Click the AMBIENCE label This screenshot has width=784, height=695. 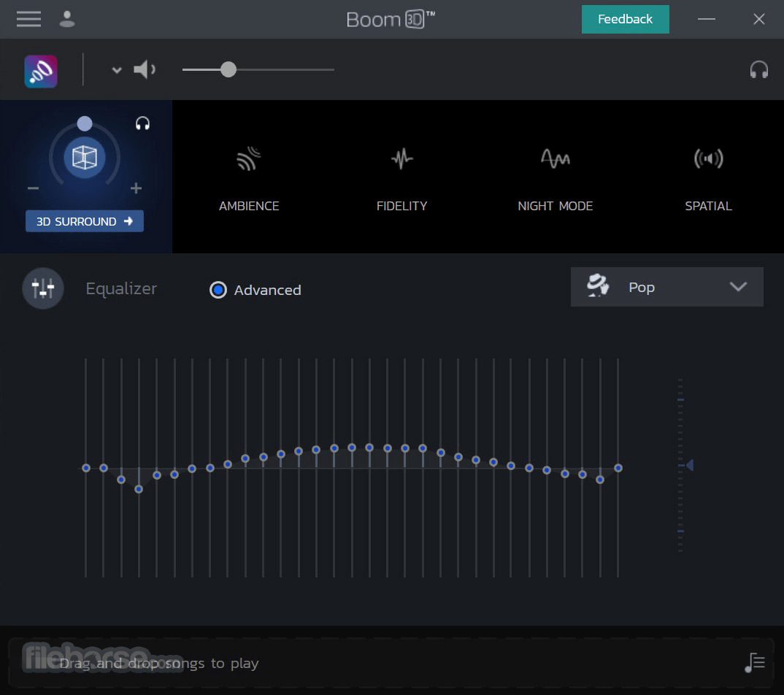[249, 206]
